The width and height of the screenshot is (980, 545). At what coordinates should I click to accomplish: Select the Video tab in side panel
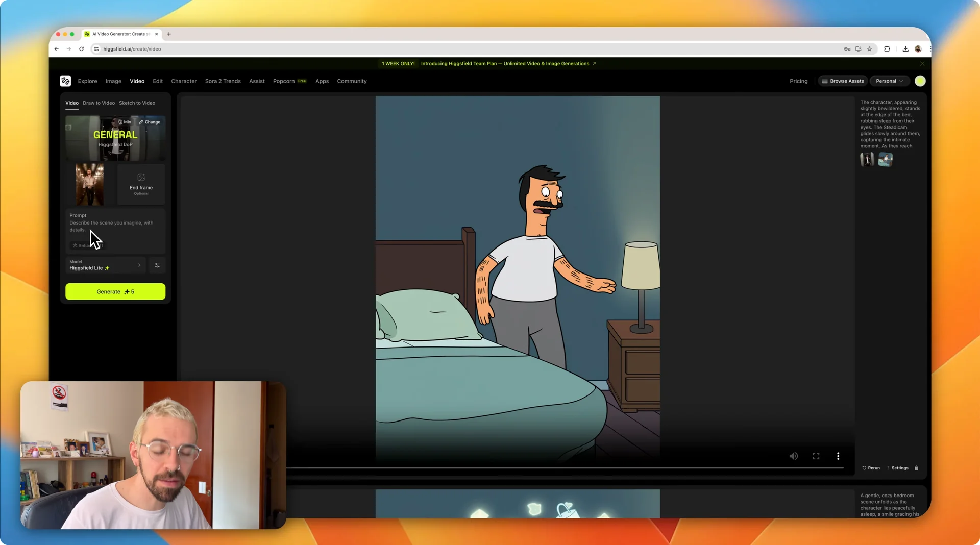(72, 103)
